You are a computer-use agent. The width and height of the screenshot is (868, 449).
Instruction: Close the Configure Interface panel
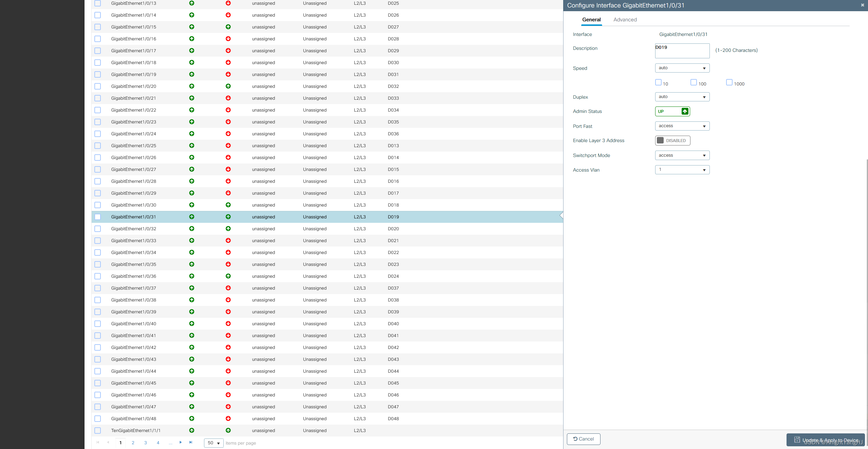pos(862,5)
